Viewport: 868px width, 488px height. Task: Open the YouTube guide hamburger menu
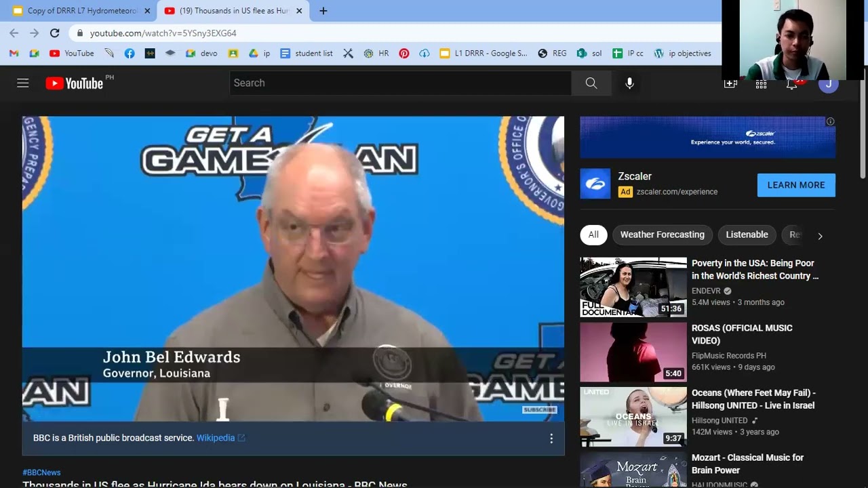[23, 83]
